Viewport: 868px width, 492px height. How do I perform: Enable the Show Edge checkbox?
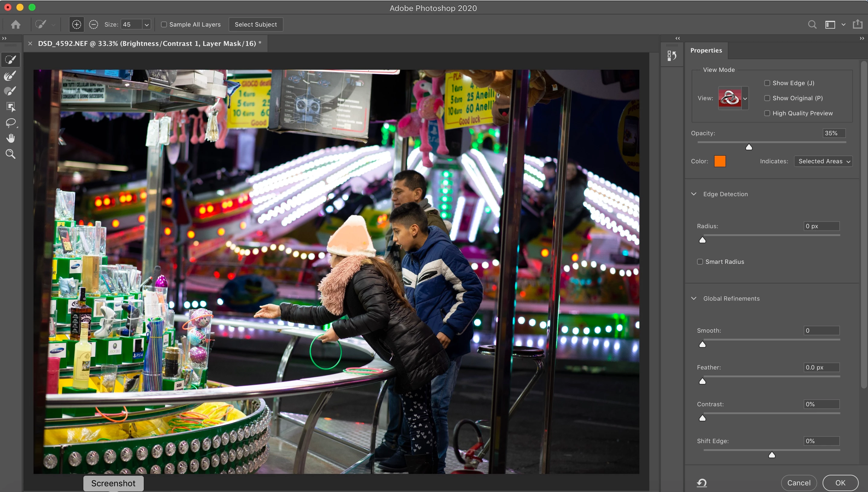[767, 83]
